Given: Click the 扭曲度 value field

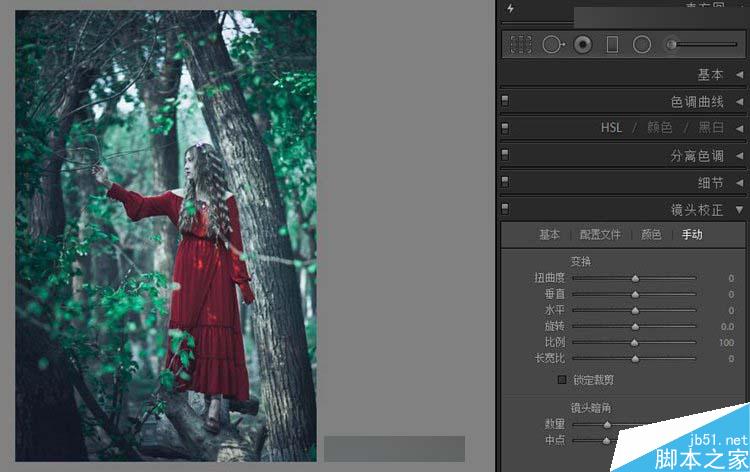Looking at the screenshot, I should coord(731,278).
